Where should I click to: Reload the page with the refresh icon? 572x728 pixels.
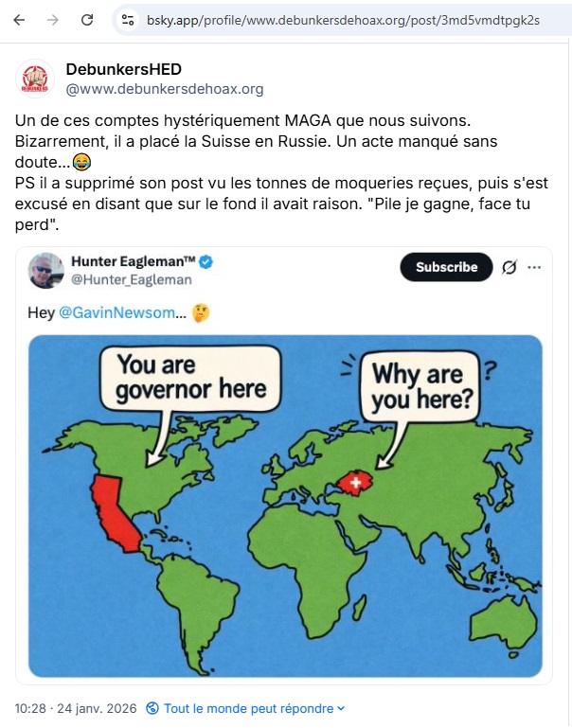pyautogui.click(x=87, y=19)
